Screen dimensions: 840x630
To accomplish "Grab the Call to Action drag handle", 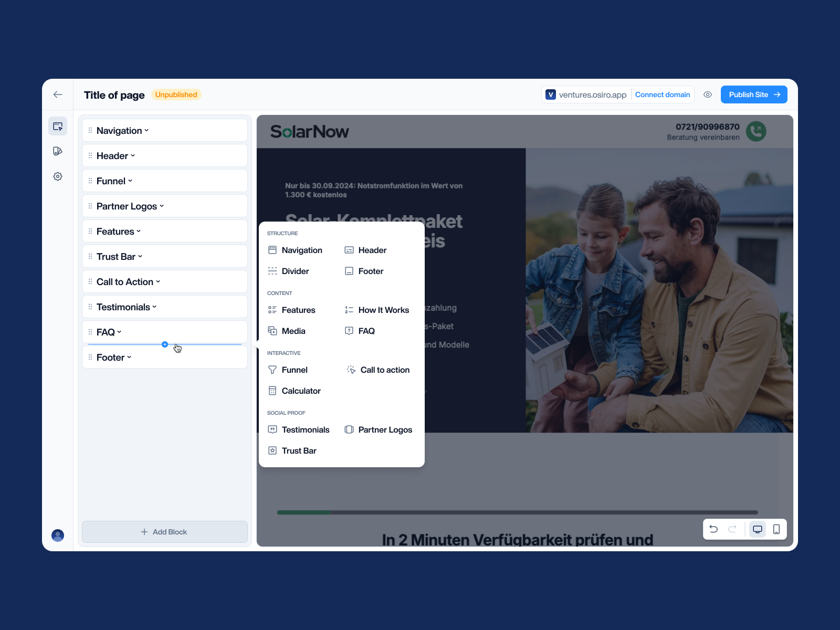I will tap(90, 281).
